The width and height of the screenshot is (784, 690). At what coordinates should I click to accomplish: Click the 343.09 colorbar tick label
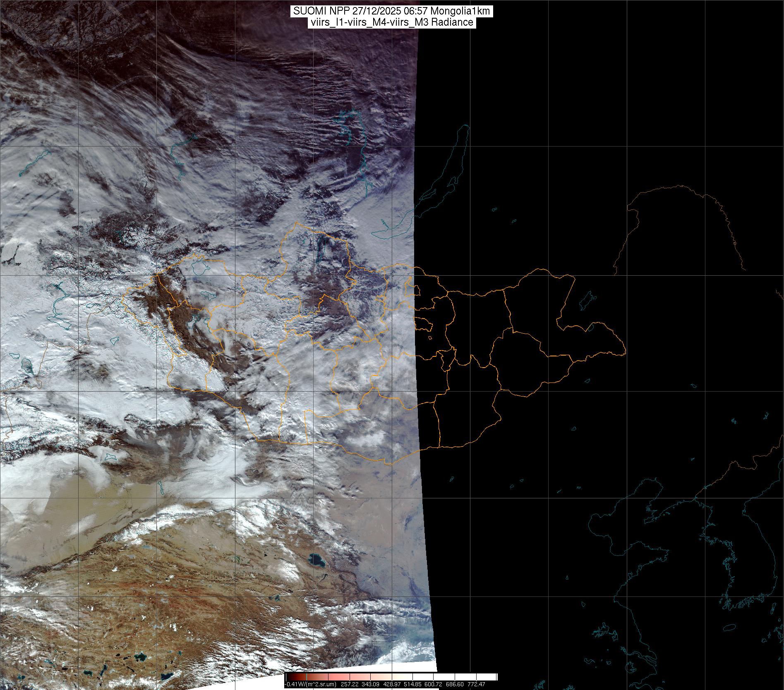(x=371, y=685)
